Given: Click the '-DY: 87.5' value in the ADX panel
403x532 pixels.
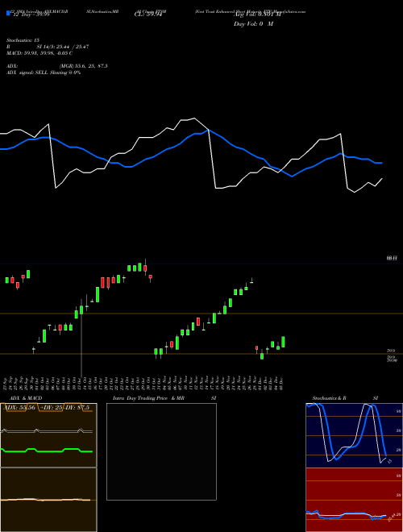Looking at the screenshot, I should 76,408.
